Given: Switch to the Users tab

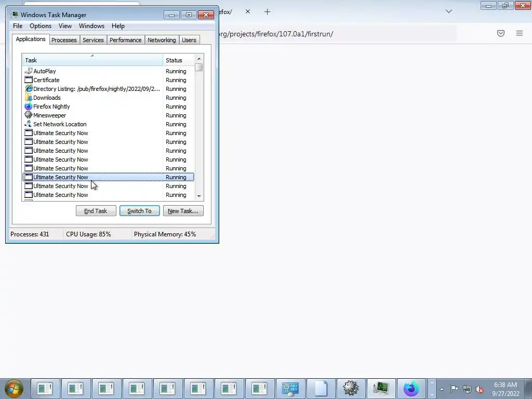Looking at the screenshot, I should 189,40.
